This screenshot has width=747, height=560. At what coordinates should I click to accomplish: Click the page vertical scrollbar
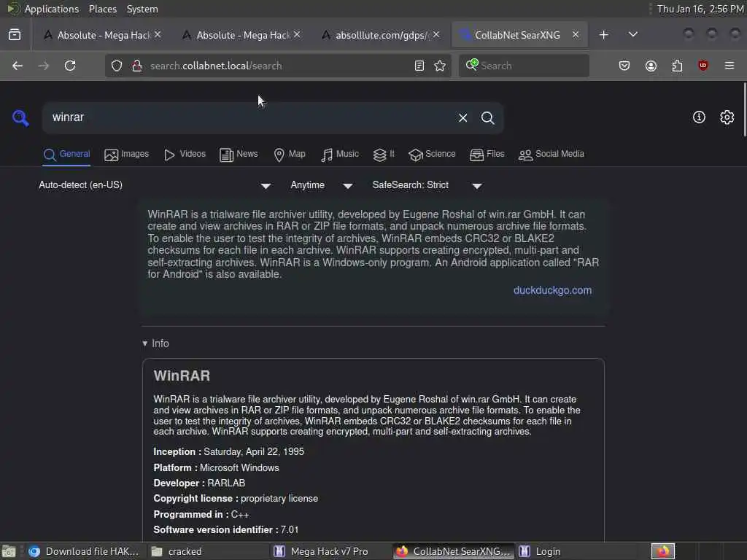coord(744,109)
